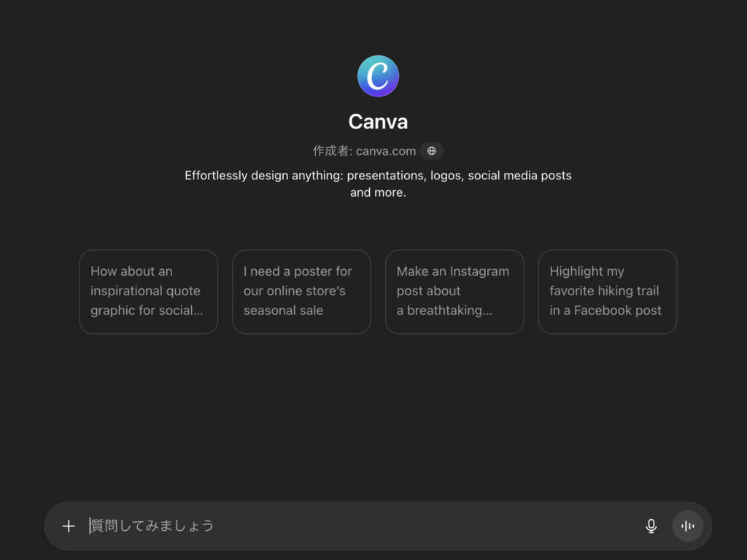
Task: Click 'How about an' text in quote card
Action: point(131,271)
